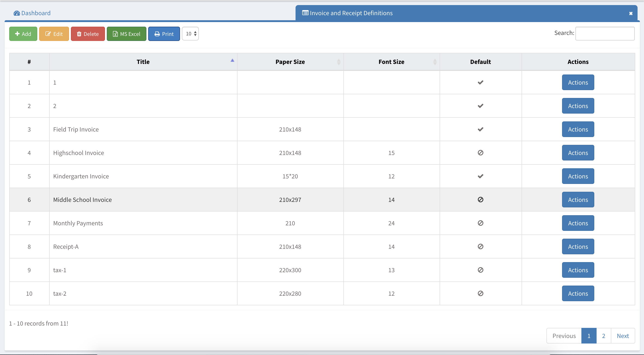Click default checkmark for Field Trip Invoice
The height and width of the screenshot is (355, 644).
click(x=480, y=129)
